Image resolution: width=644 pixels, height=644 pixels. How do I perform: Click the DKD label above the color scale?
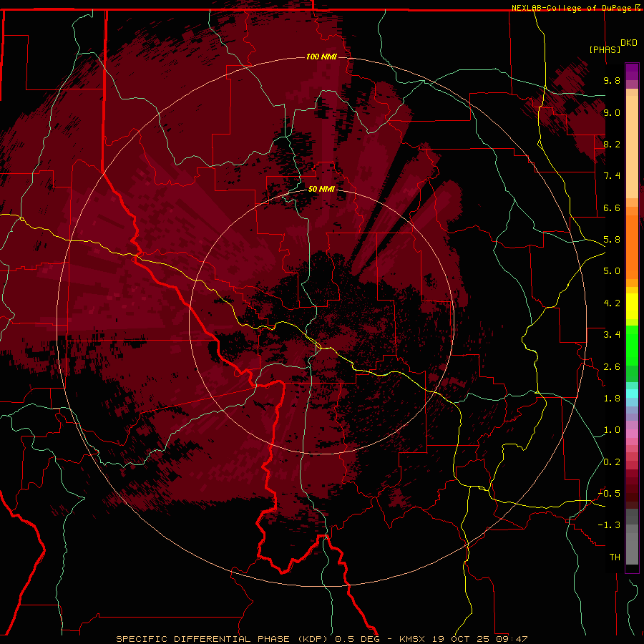[629, 43]
